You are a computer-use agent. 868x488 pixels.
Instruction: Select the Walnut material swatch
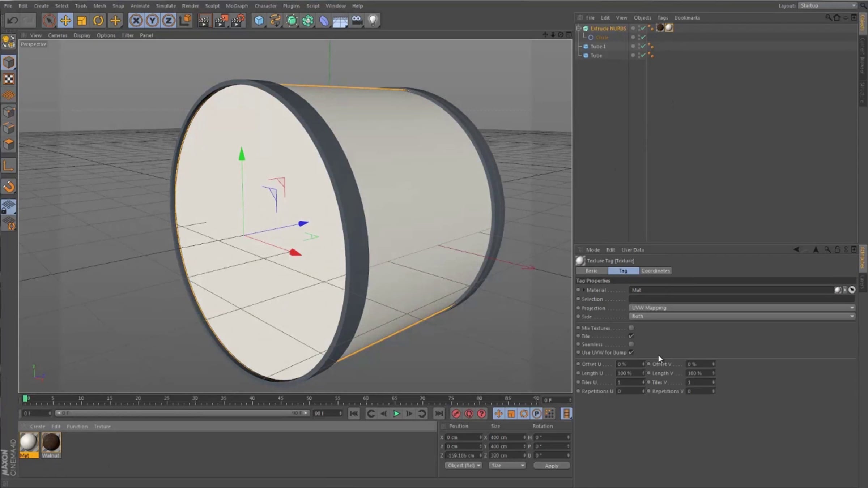[x=51, y=442]
